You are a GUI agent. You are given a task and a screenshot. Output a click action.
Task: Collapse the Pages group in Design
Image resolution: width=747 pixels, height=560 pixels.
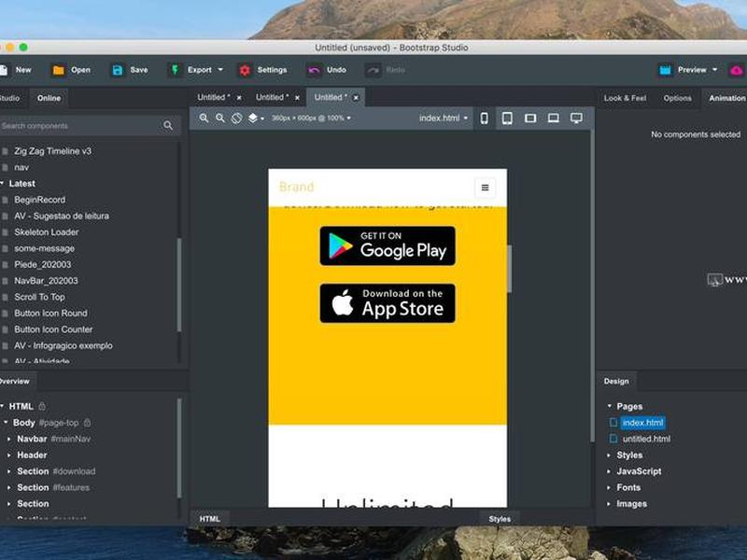pos(609,406)
